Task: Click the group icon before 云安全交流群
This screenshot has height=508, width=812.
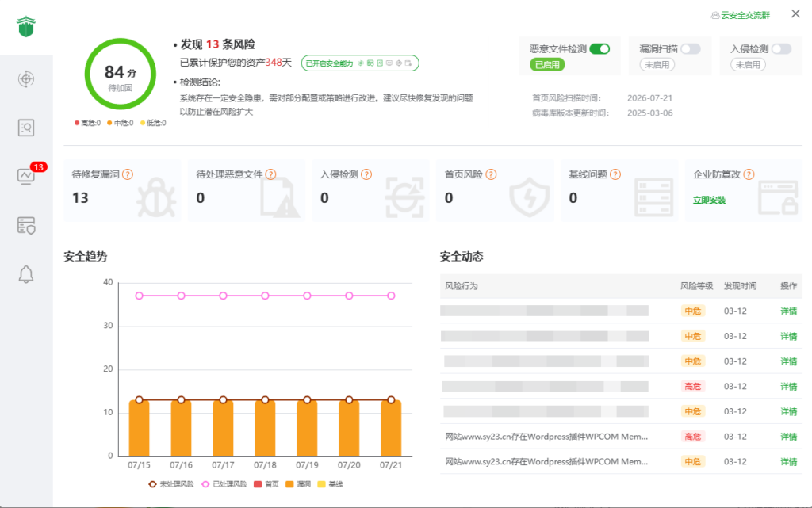Action: [x=715, y=16]
